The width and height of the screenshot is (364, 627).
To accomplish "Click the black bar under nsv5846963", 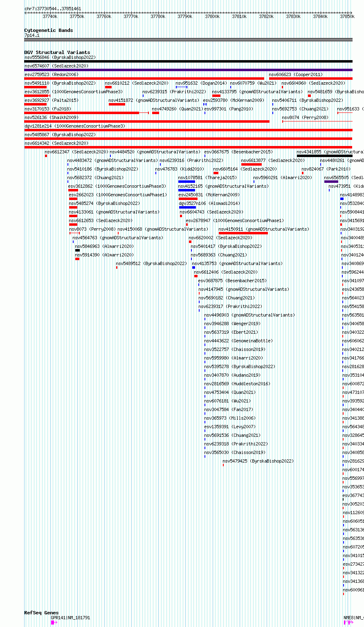I will (x=77, y=250).
